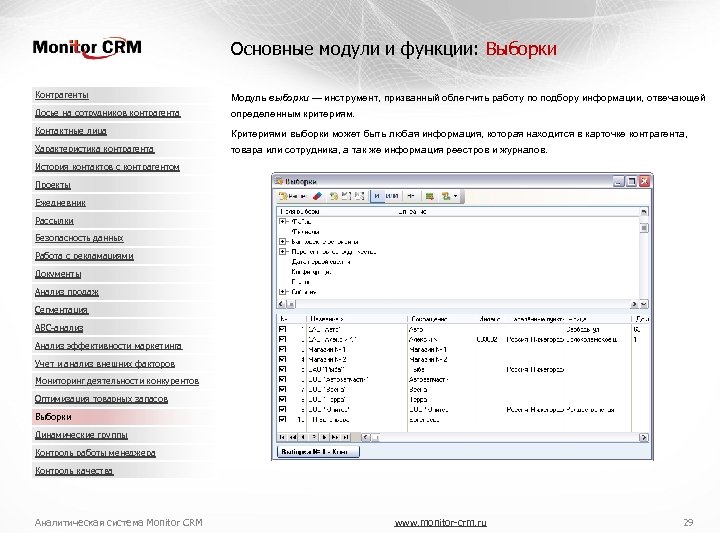Toggle the checkbox of row with abbreviation Авто

click(x=282, y=329)
